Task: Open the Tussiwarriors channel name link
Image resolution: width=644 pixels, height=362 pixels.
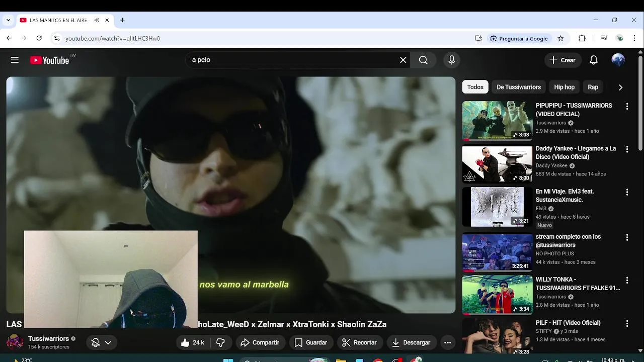Action: coord(48,338)
